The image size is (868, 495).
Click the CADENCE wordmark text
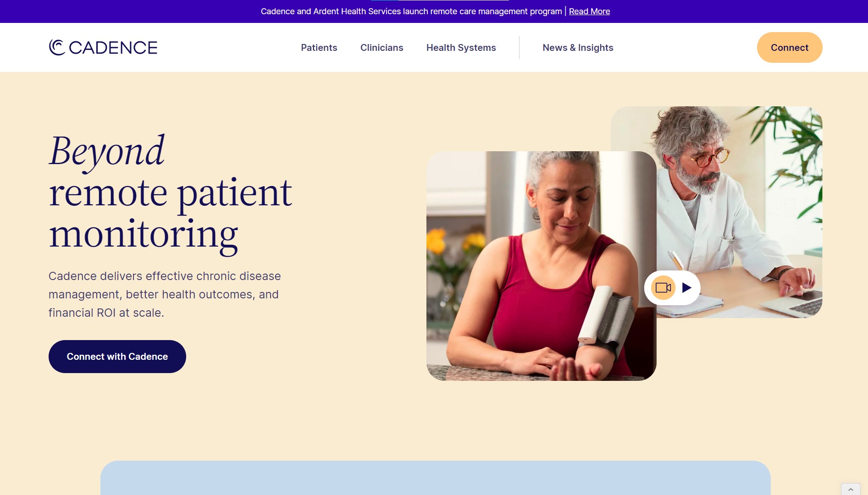[x=113, y=48]
